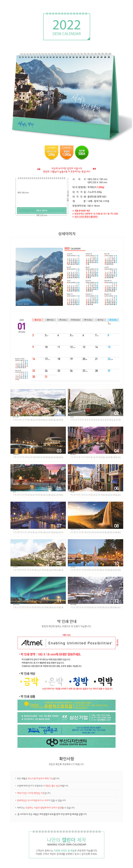This screenshot has width=133, height=868.
Task: Click the green 50EA round badge
Action: pos(82,152)
